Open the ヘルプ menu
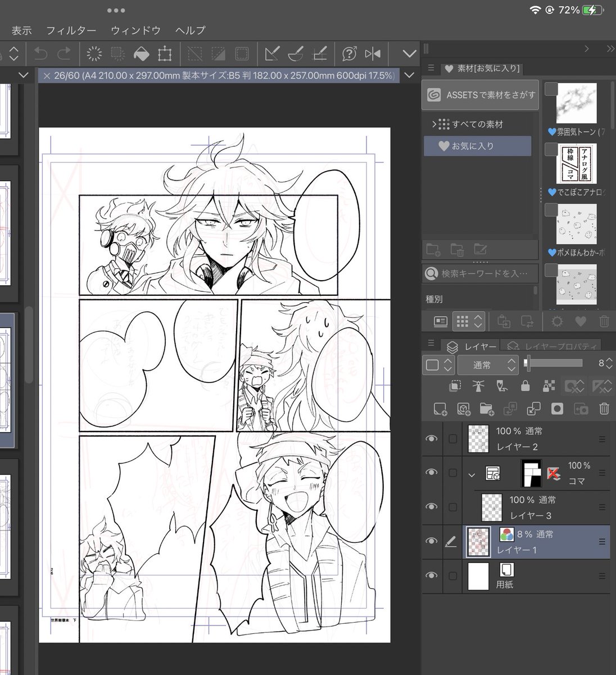616x675 pixels. (190, 30)
